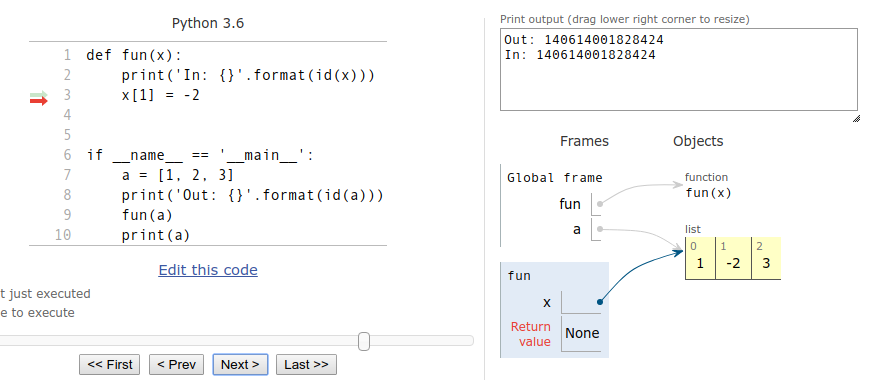Click the execution step slider handle

tap(364, 341)
